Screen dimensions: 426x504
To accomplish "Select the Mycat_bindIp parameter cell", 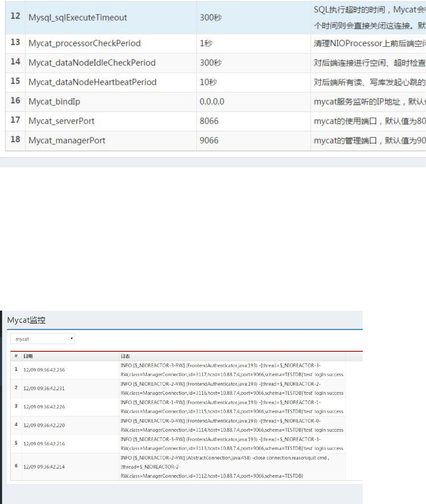I will pos(111,102).
